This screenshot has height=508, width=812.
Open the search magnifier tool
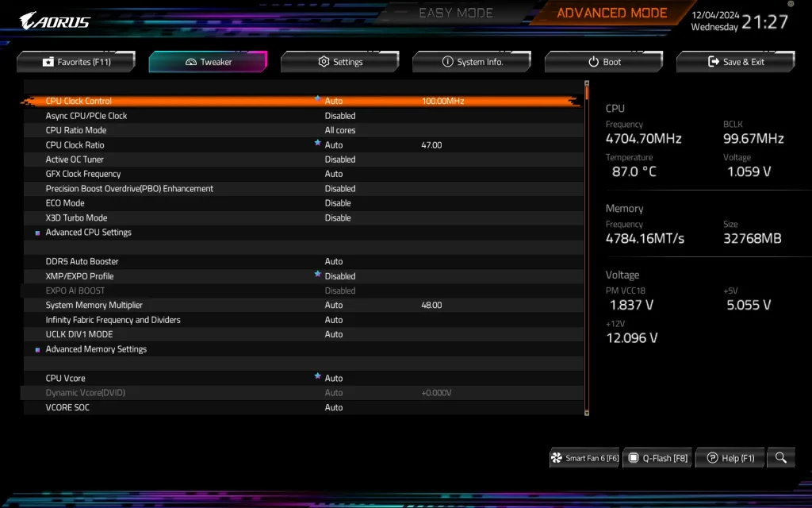tap(780, 457)
